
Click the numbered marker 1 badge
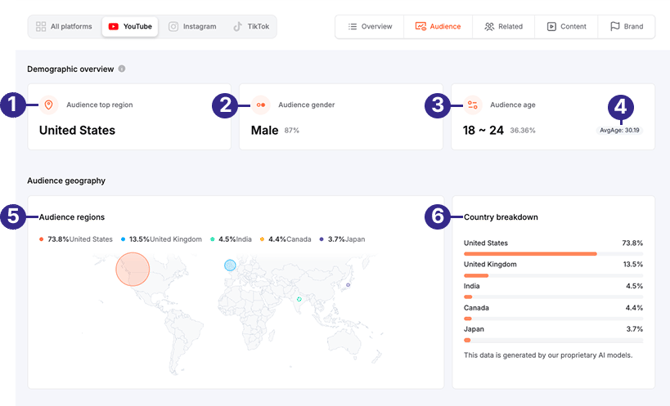pos(13,104)
